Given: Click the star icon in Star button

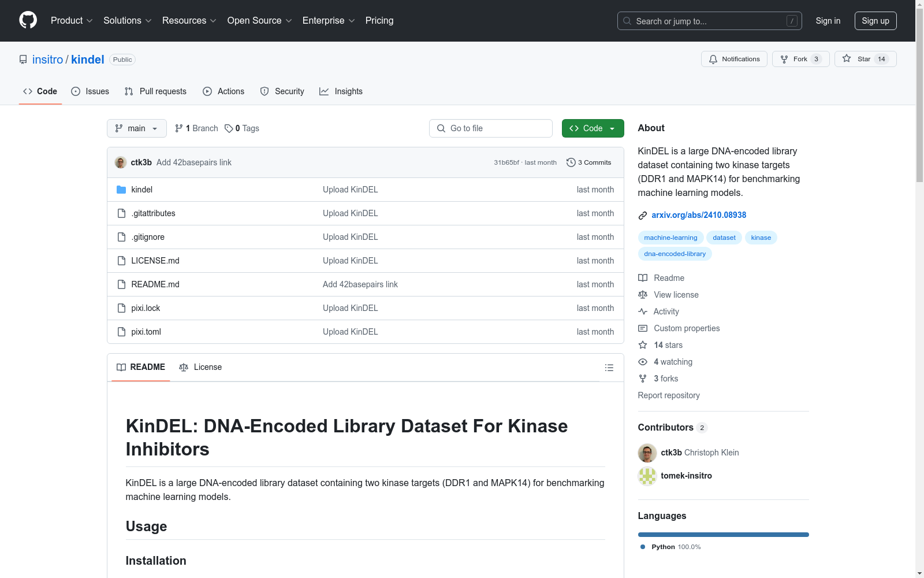Looking at the screenshot, I should click(847, 58).
